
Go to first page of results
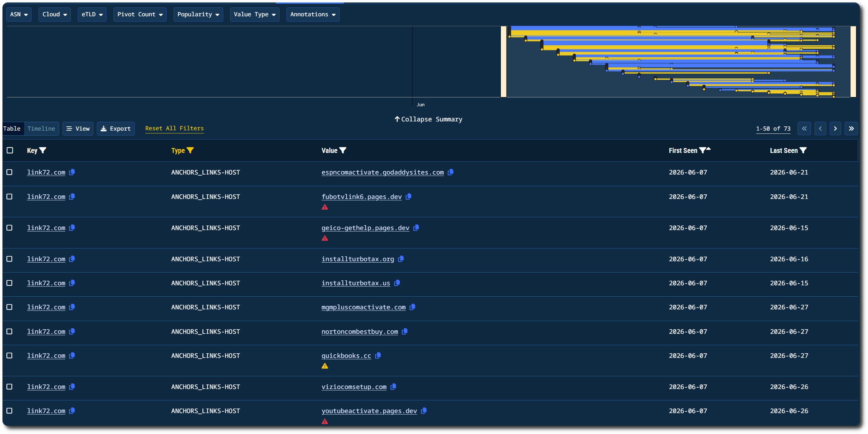pyautogui.click(x=804, y=129)
